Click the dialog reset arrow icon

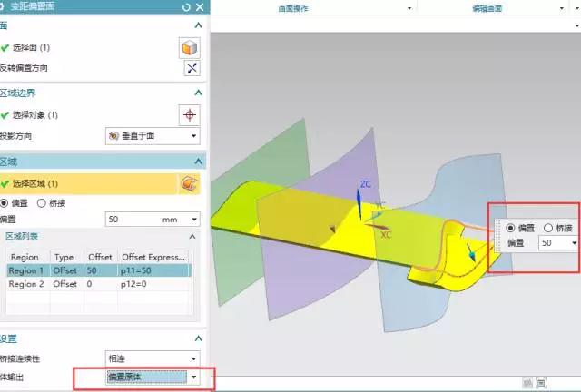[186, 7]
